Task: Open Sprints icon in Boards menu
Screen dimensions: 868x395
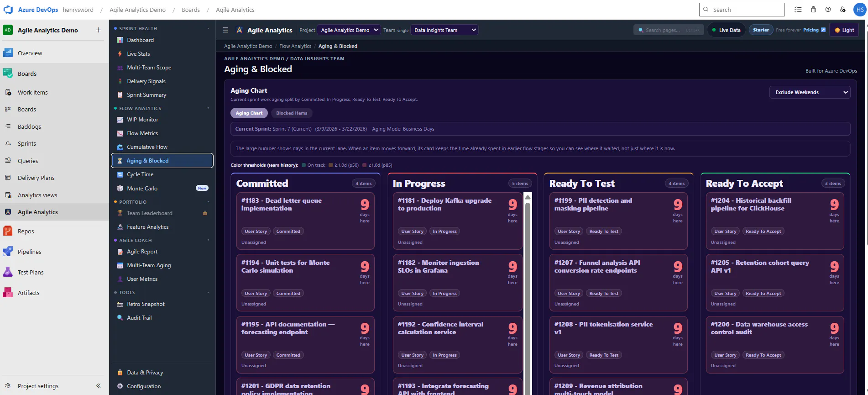Action: (x=8, y=143)
